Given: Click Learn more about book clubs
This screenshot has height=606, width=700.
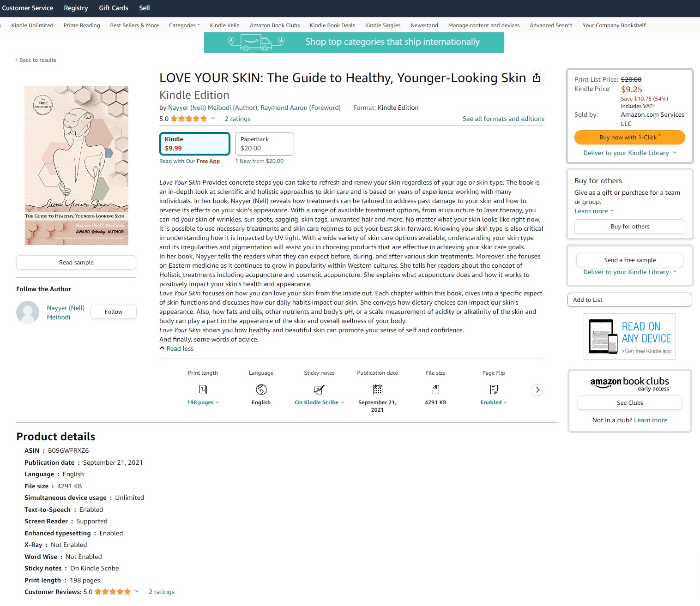Looking at the screenshot, I should coord(651,420).
